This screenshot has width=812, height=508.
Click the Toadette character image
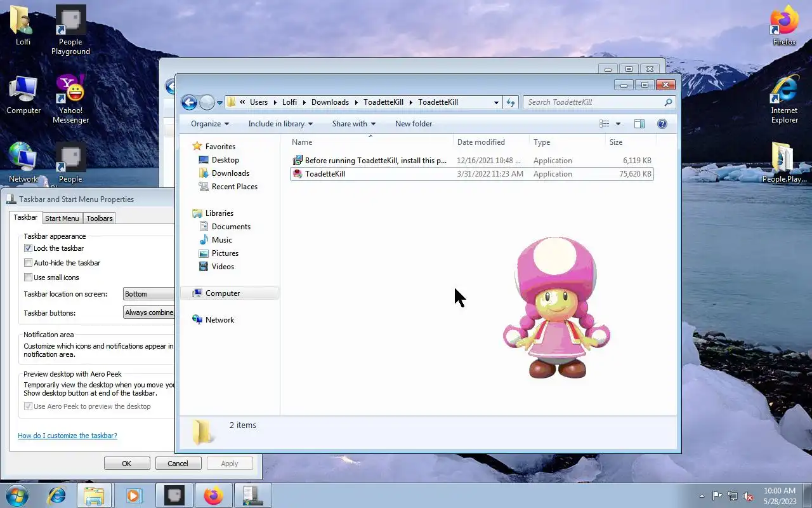click(x=556, y=308)
